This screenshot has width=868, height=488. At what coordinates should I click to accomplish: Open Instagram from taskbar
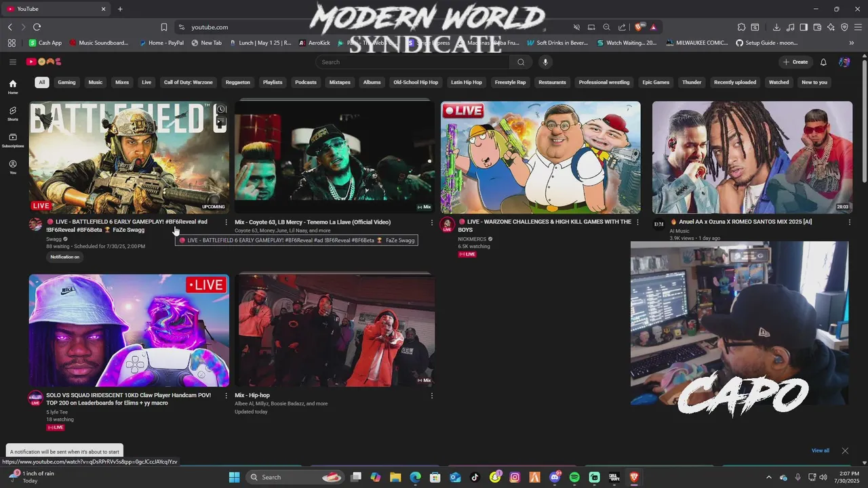click(x=515, y=477)
